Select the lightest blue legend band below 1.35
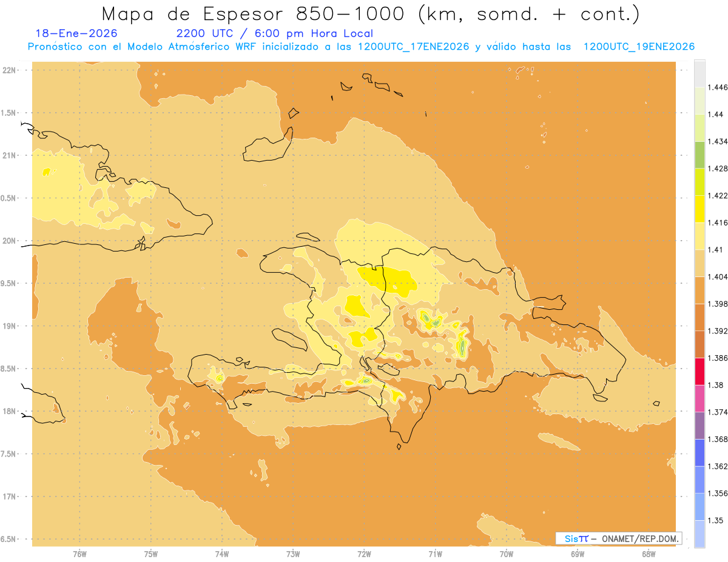 [699, 534]
